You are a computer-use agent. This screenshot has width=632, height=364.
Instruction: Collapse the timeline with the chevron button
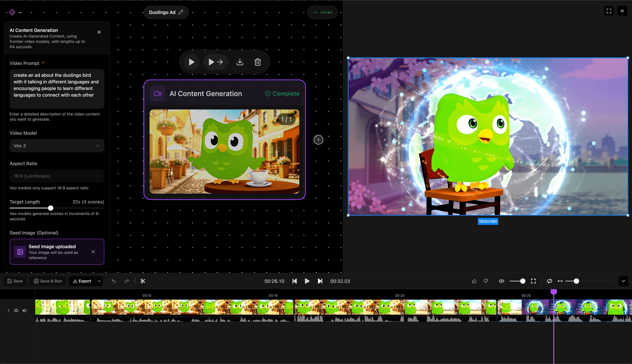pos(623,281)
